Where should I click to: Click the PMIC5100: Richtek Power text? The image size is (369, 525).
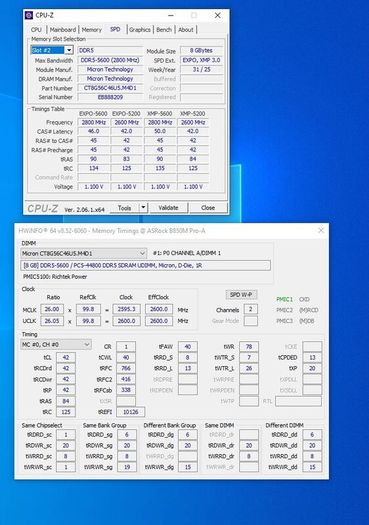point(55,277)
